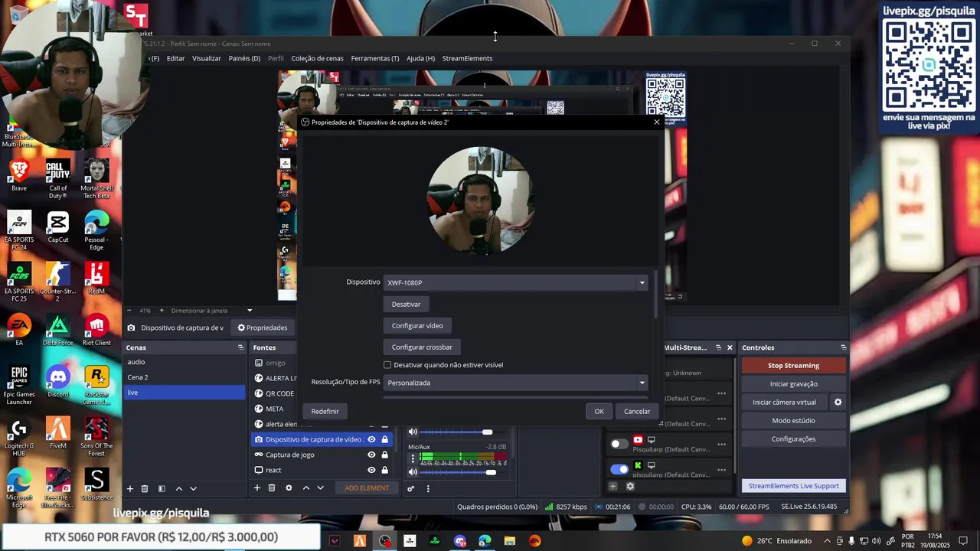The height and width of the screenshot is (551, 980).
Task: Disable Kick pisquilarp stream toggle
Action: click(x=619, y=469)
